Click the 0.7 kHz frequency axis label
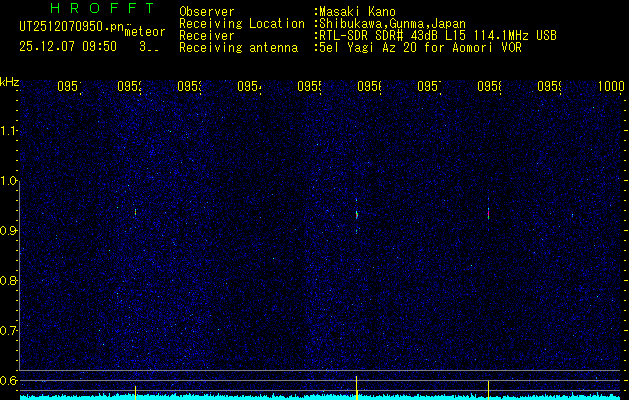The width and height of the screenshot is (629, 400). click(x=8, y=331)
